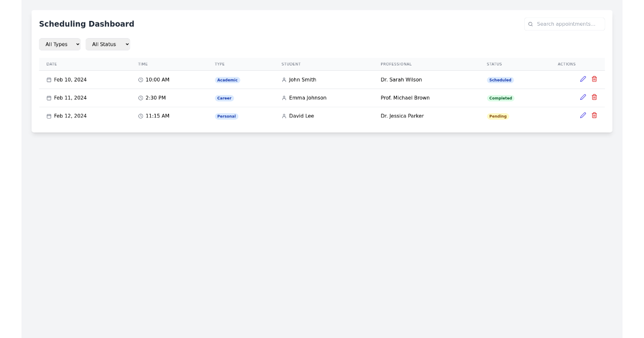Expand the All Types chevron arrow
This screenshot has width=644, height=338.
(x=77, y=44)
